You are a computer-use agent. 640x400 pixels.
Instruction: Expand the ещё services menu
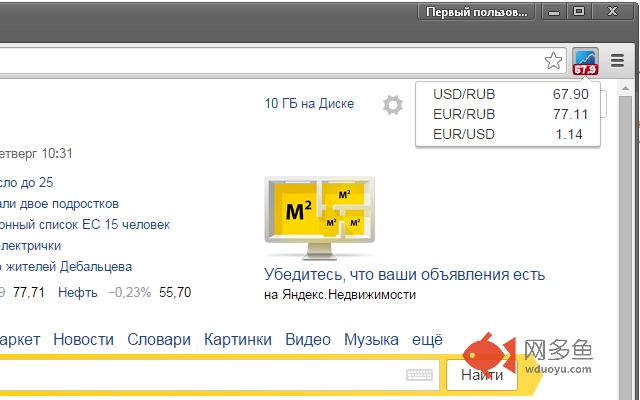pyautogui.click(x=427, y=339)
